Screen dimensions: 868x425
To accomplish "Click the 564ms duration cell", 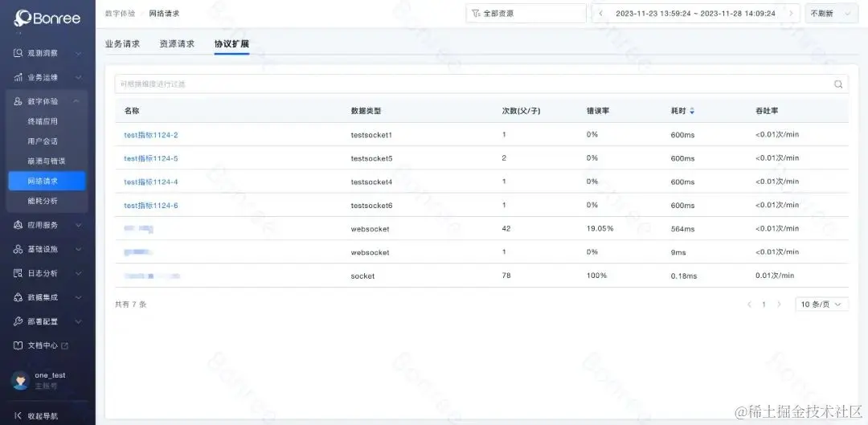I will coord(682,228).
